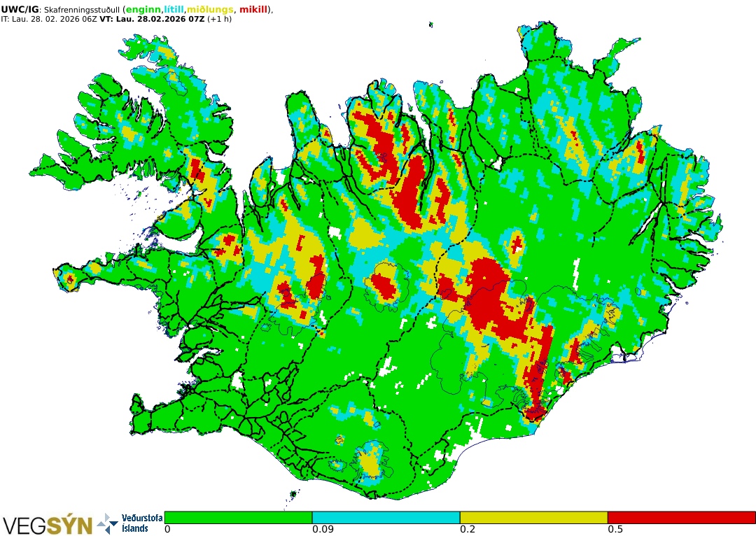Click the yellow word 'miðlungs' in title
Image resolution: width=756 pixels, height=536 pixels.
210,10
